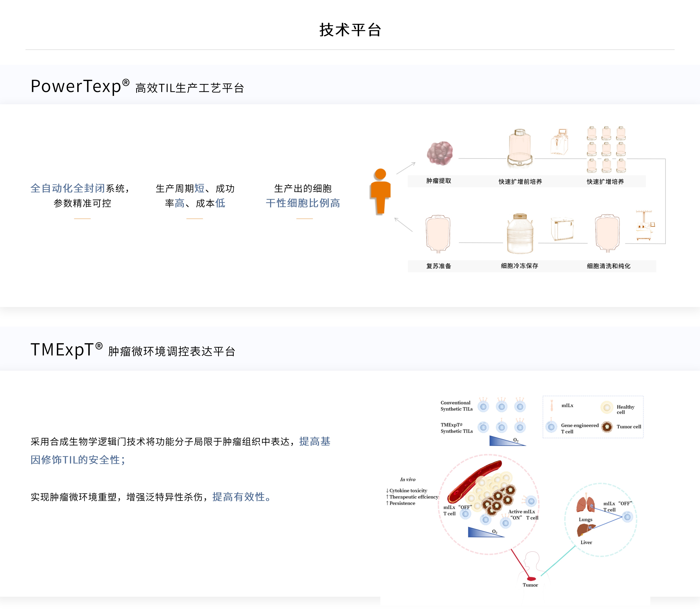Click the Healthy cell legend icon
The height and width of the screenshot is (614, 700).
pyautogui.click(x=607, y=407)
